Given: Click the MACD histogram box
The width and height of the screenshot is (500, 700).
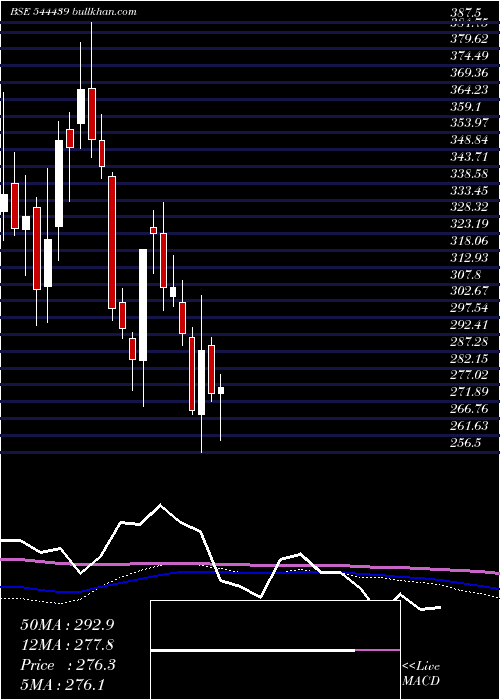Looking at the screenshot, I should pos(275,650).
